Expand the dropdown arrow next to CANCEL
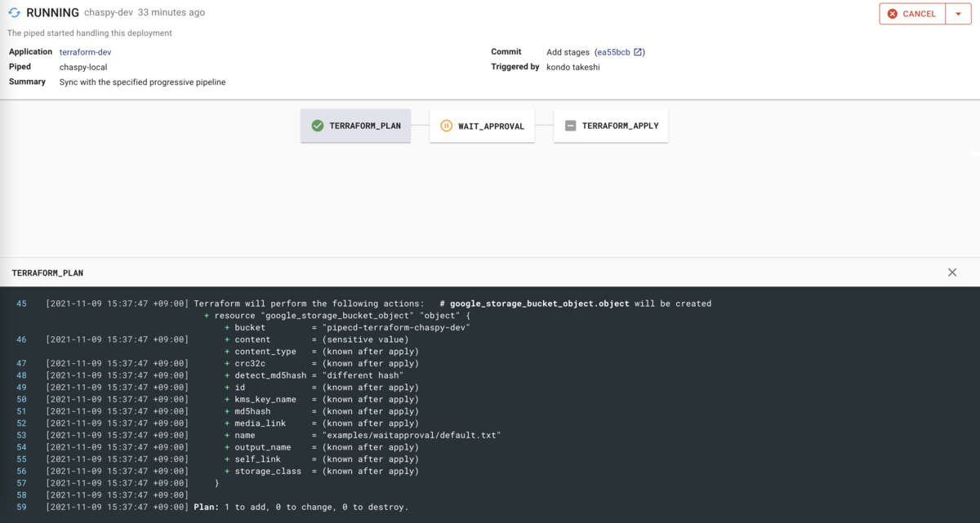Screen dimensions: 980x523 pos(957,14)
